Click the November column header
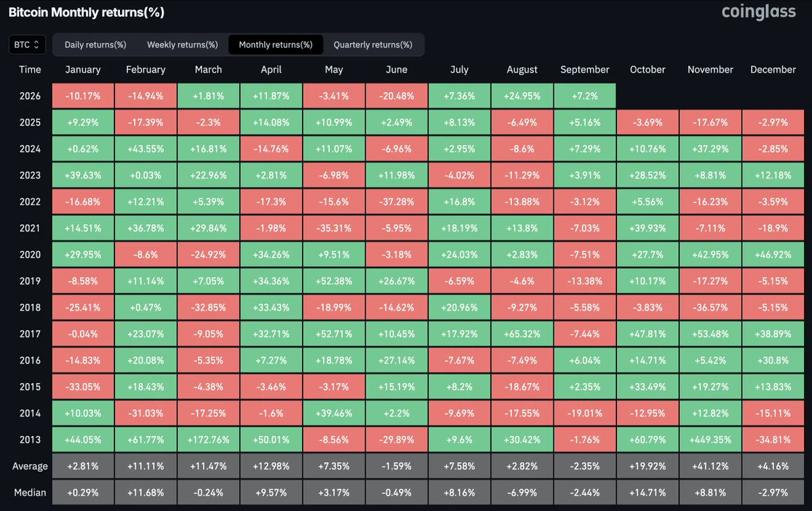Viewport: 812px width, 511px height. (710, 70)
